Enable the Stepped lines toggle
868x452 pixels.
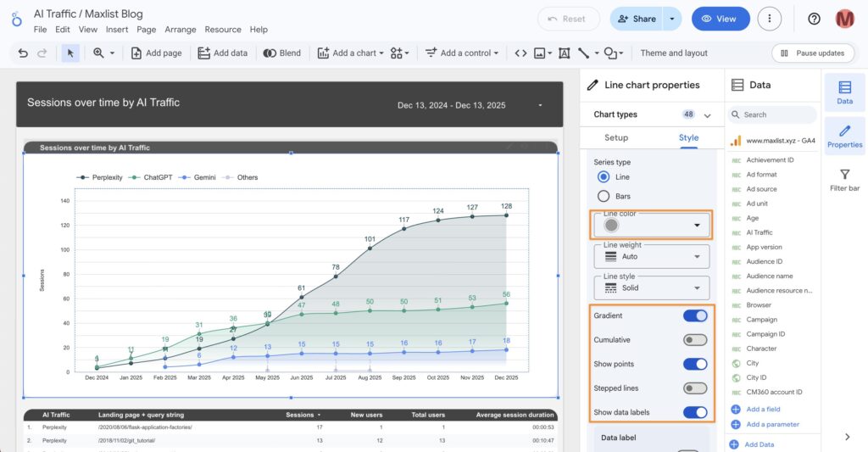[695, 388]
